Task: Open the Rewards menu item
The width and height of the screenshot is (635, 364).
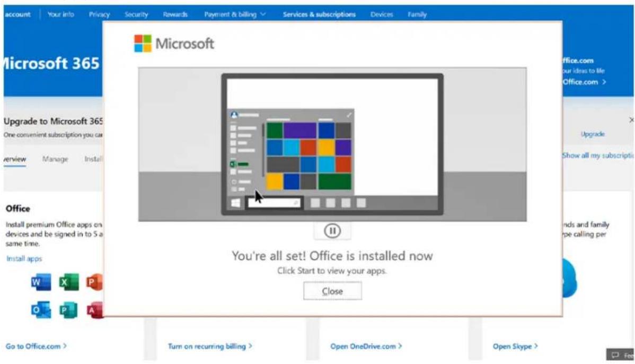Action: point(175,14)
